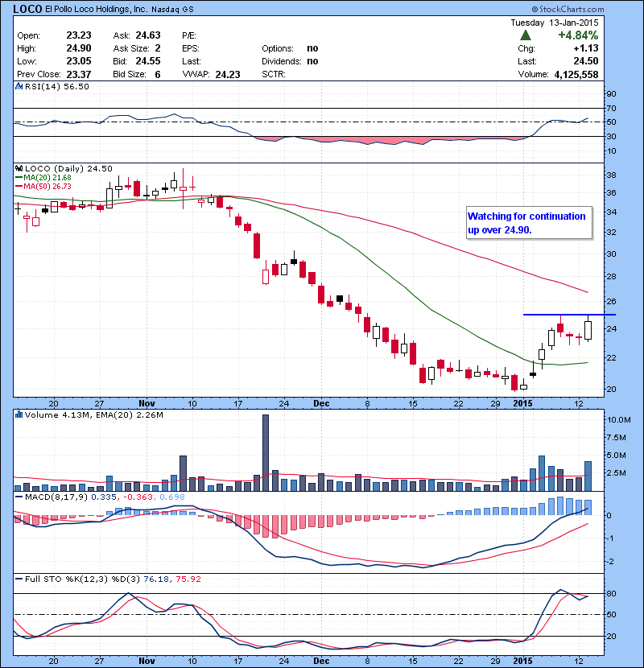Click the Volume value 4,125,558

(576, 75)
